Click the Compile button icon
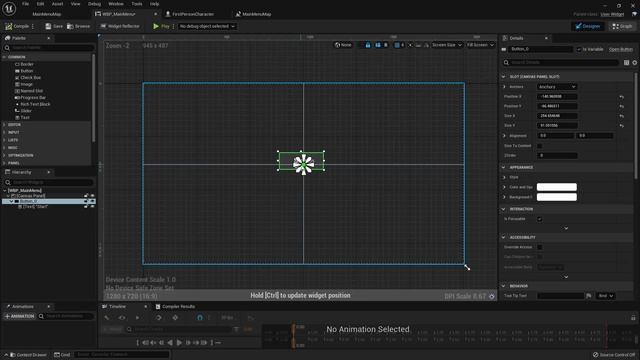Image resolution: width=640 pixels, height=360 pixels. 9,26
